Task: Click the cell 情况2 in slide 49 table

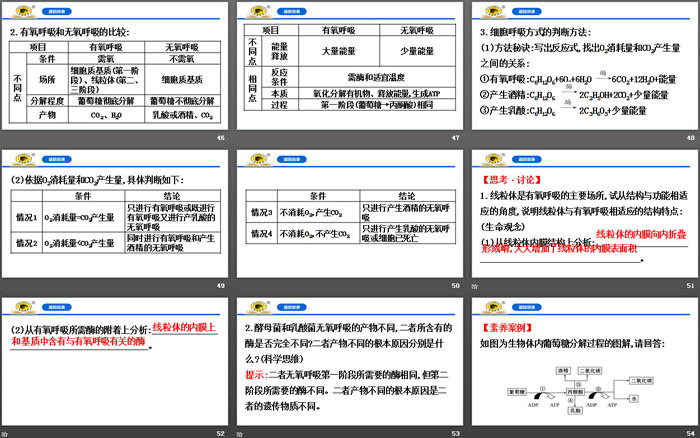Action: [x=27, y=243]
